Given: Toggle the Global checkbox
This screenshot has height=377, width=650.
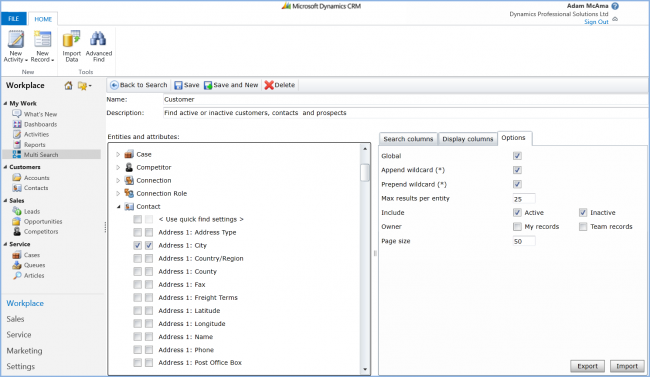Looking at the screenshot, I should [517, 156].
